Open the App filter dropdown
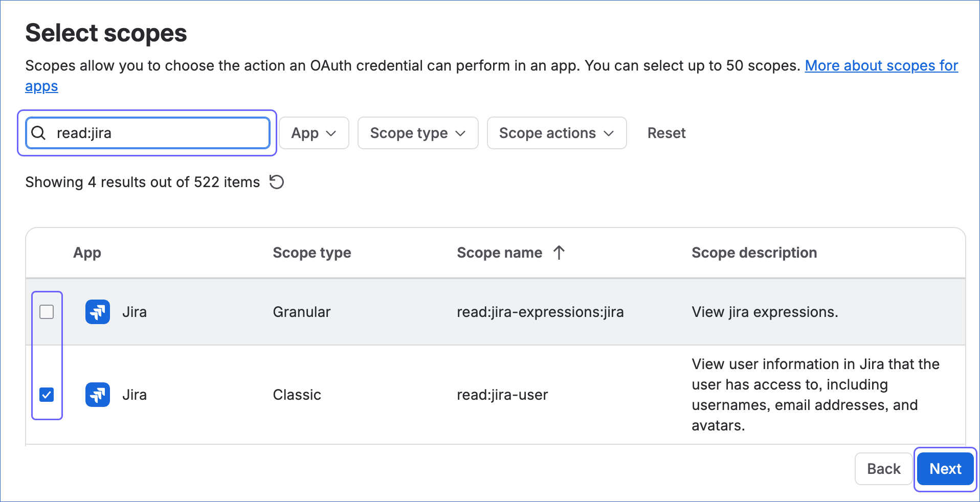This screenshot has height=502, width=980. tap(314, 133)
